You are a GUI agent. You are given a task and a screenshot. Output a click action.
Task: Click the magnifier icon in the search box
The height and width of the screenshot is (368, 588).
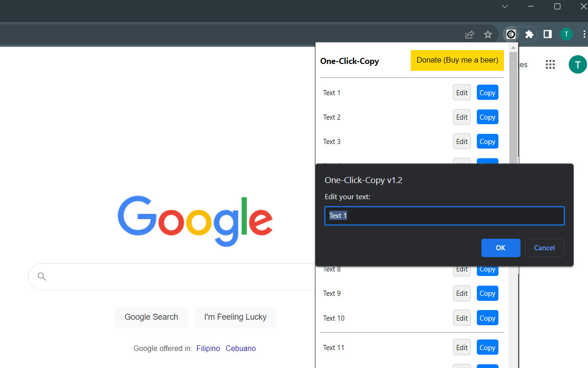click(x=41, y=276)
